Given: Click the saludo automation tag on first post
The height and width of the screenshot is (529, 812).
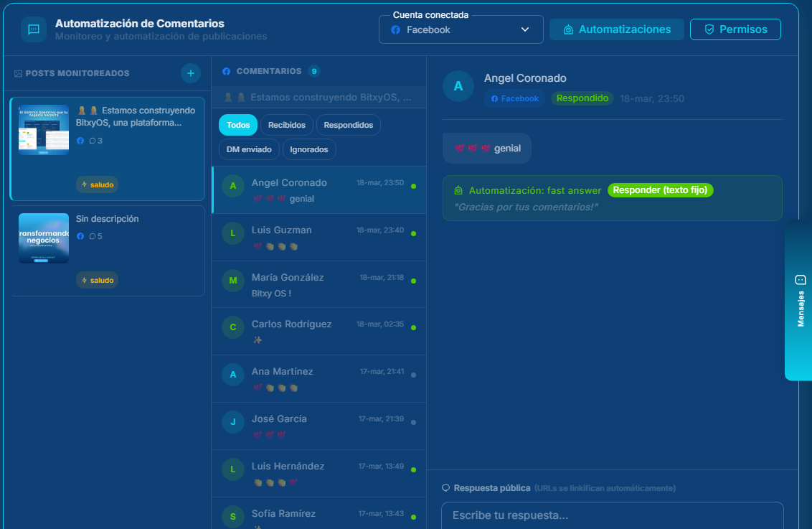Looking at the screenshot, I should (97, 184).
